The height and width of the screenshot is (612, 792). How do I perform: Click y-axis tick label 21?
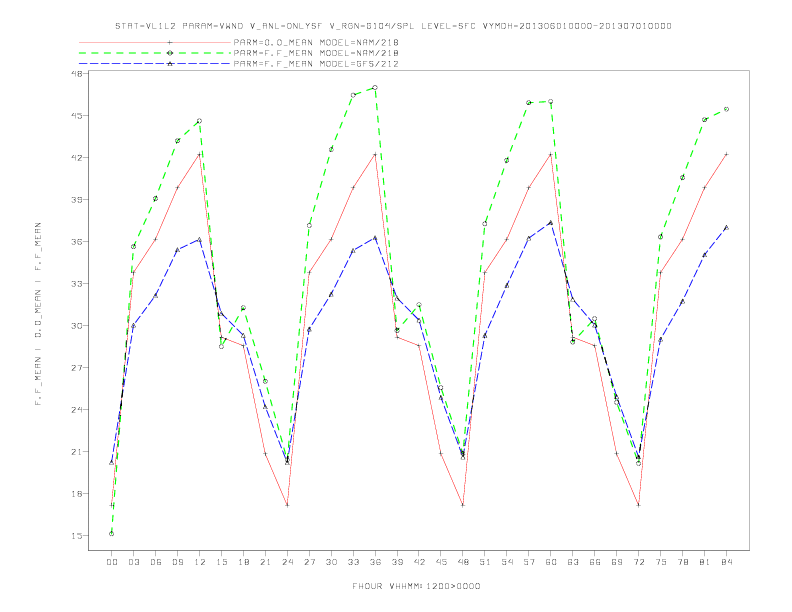77,451
